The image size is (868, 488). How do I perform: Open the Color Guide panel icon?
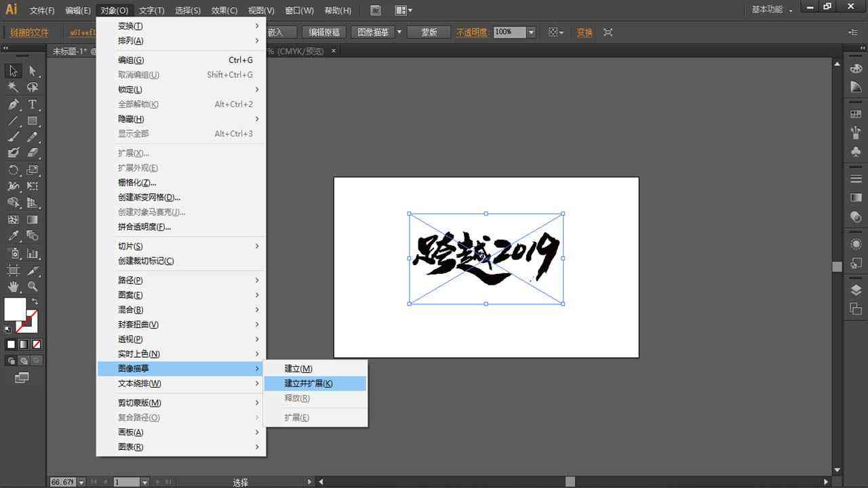point(856,87)
